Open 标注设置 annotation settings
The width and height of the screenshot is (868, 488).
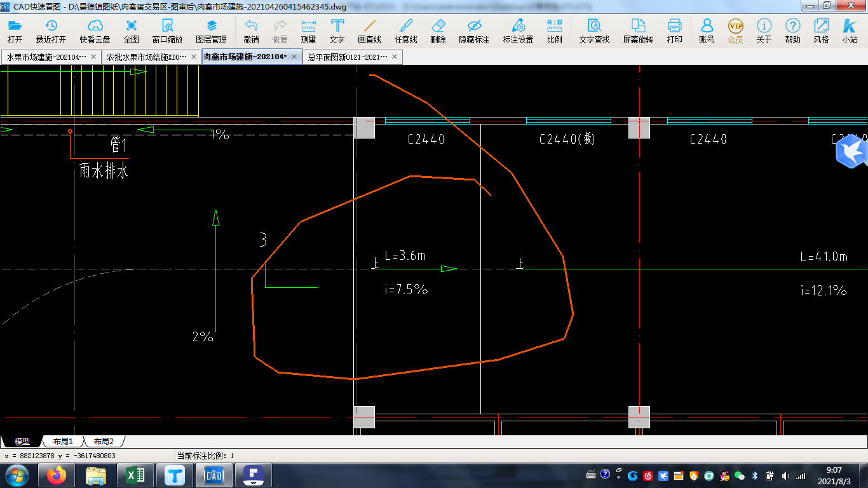coord(518,30)
